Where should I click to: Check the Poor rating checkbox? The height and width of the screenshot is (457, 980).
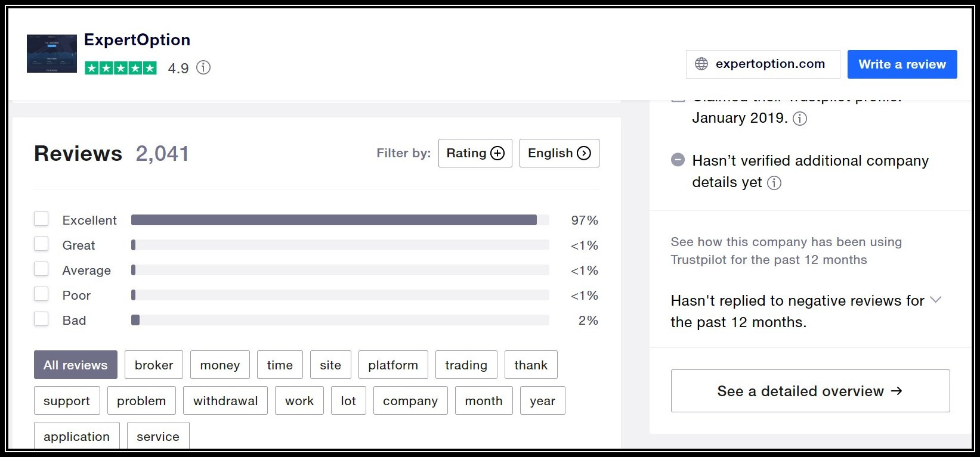(x=41, y=294)
